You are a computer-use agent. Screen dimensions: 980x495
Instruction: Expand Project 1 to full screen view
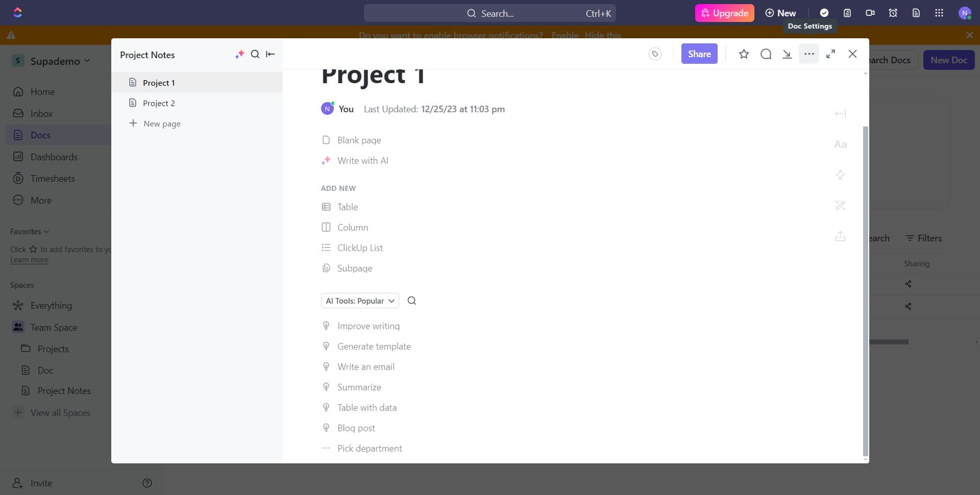(830, 54)
